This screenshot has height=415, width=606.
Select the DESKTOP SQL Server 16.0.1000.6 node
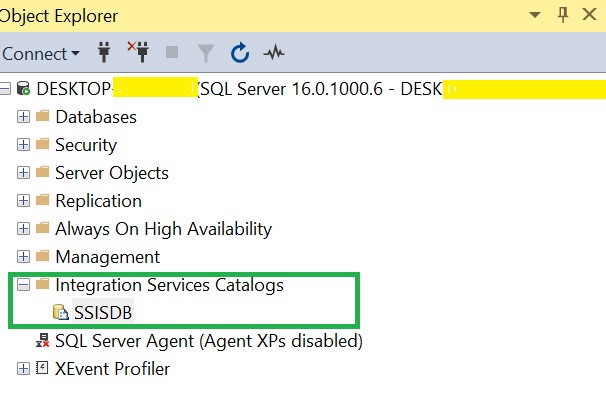(x=321, y=89)
